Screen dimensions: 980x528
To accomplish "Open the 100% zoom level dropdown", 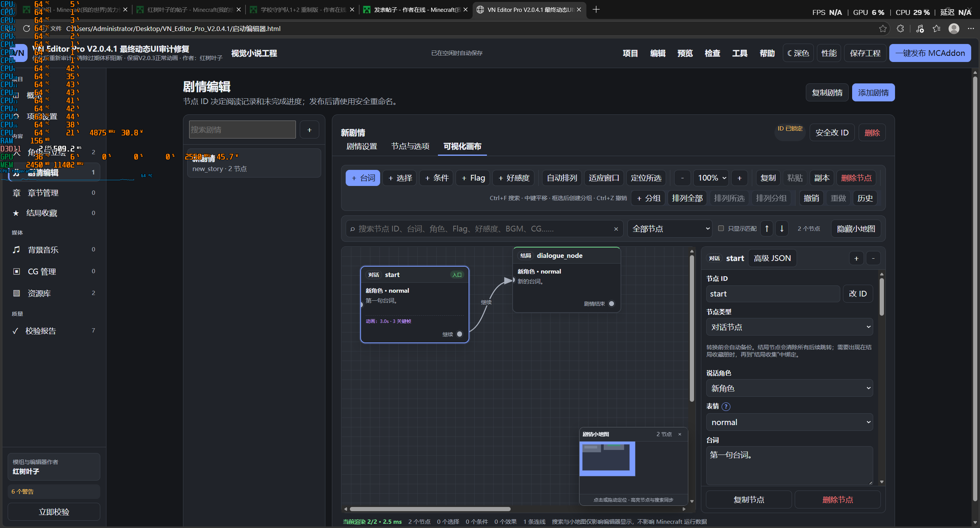I will [x=711, y=178].
